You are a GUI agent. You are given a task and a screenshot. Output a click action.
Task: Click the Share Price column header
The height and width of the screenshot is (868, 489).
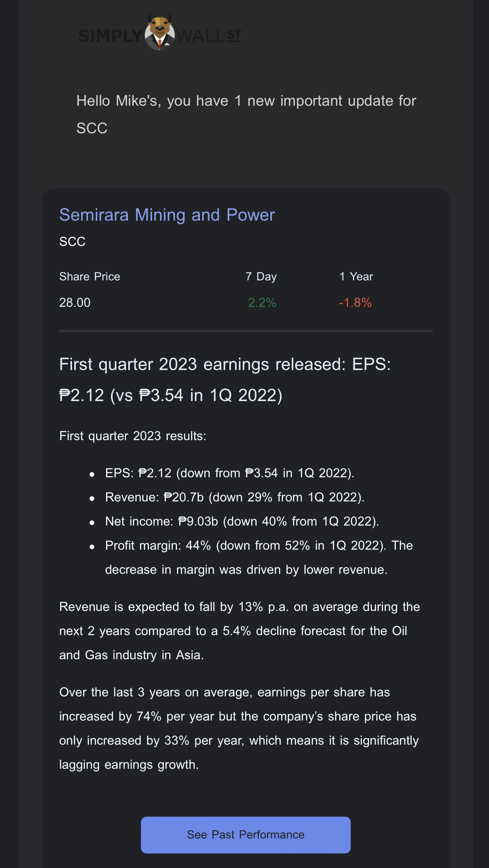tap(90, 276)
